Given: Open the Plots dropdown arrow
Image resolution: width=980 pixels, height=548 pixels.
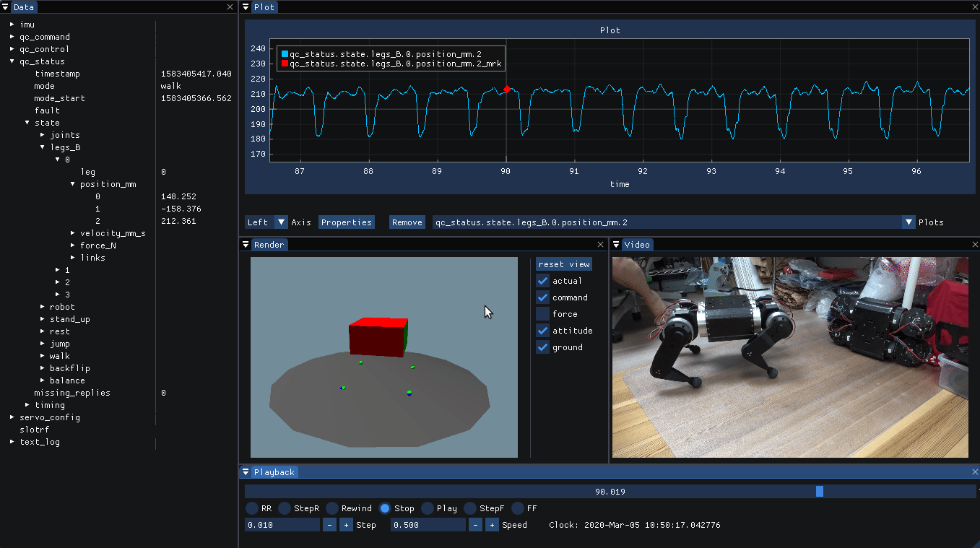Looking at the screenshot, I should (909, 222).
